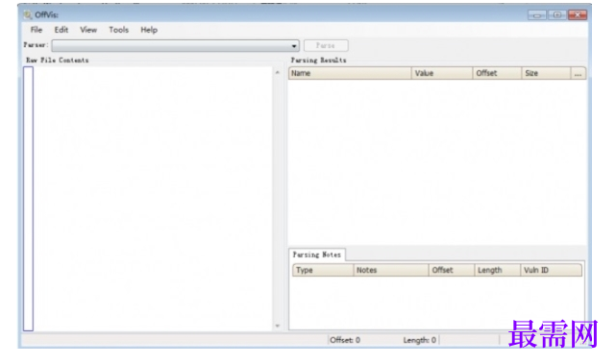Close the OffVis window
This screenshot has width=616, height=364.
[578, 15]
